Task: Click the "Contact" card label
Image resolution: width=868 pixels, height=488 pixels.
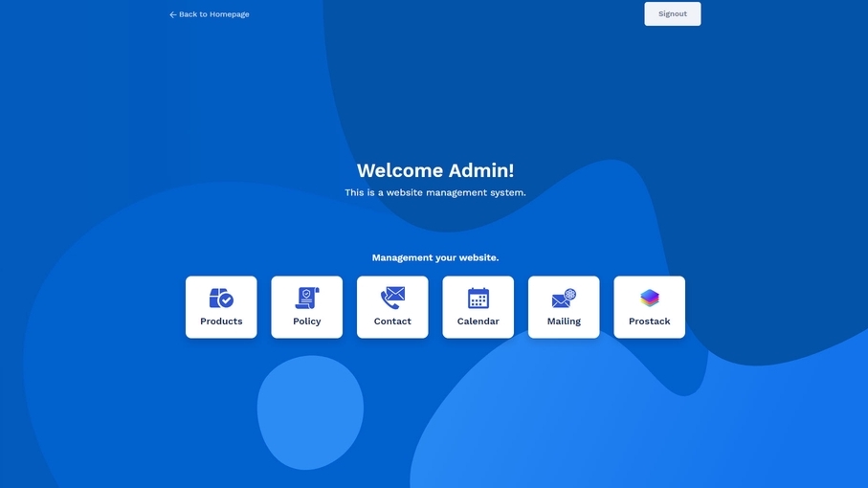Action: [x=392, y=322]
